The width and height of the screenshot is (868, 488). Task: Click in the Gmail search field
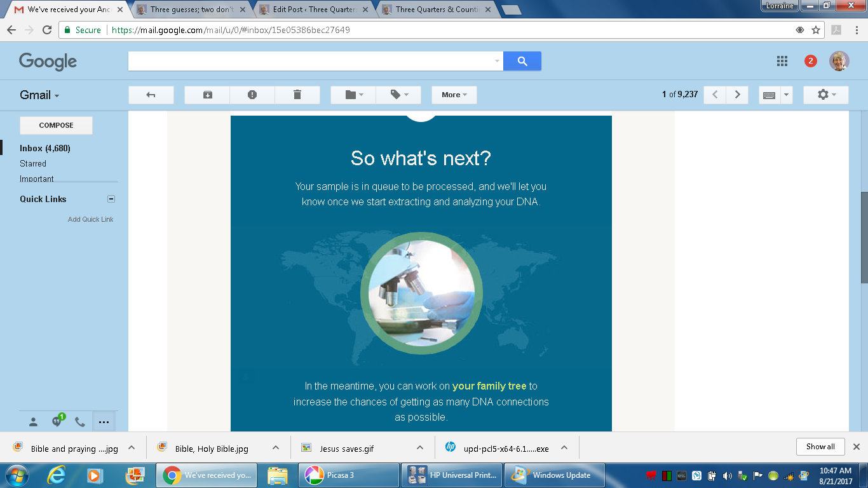tap(311, 61)
